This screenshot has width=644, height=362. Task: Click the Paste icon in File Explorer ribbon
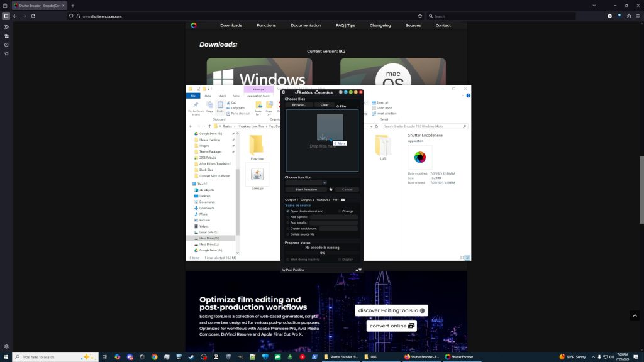[x=220, y=107]
